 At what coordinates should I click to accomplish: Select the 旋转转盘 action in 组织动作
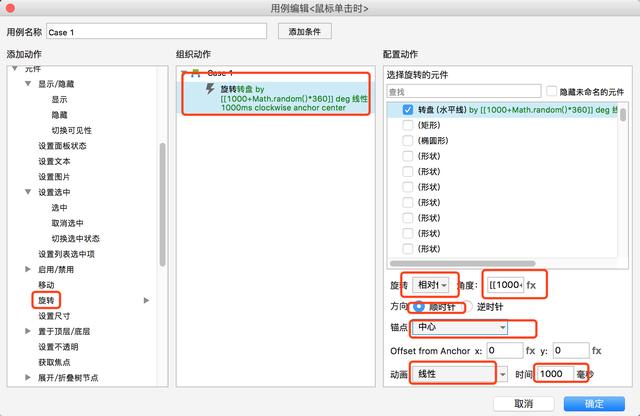coord(276,98)
